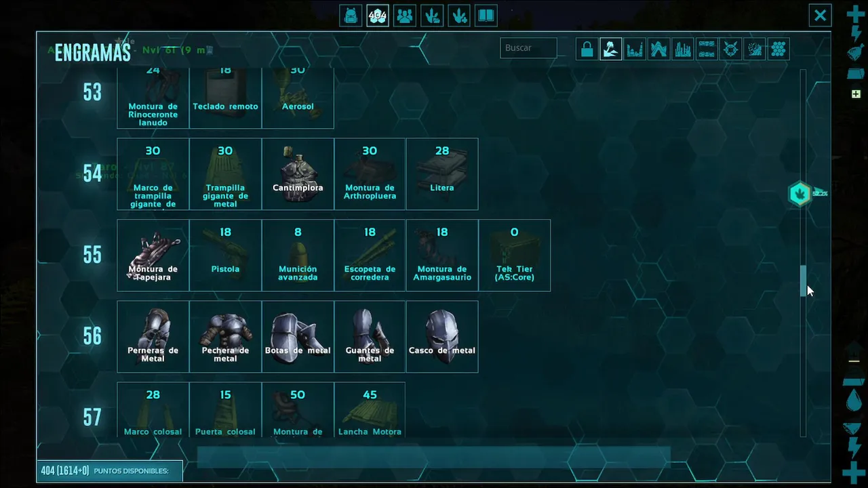Toggle the ring-shaped station map filter
The height and width of the screenshot is (488, 868).
[730, 49]
